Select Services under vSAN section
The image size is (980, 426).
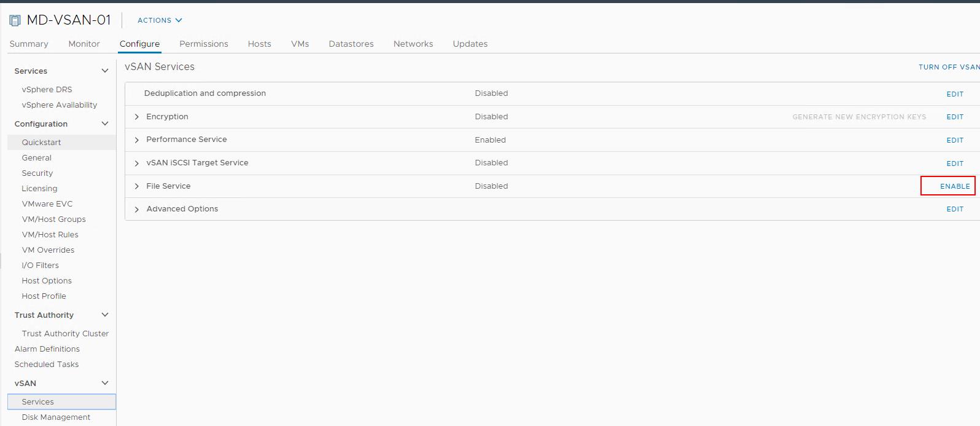click(x=61, y=401)
